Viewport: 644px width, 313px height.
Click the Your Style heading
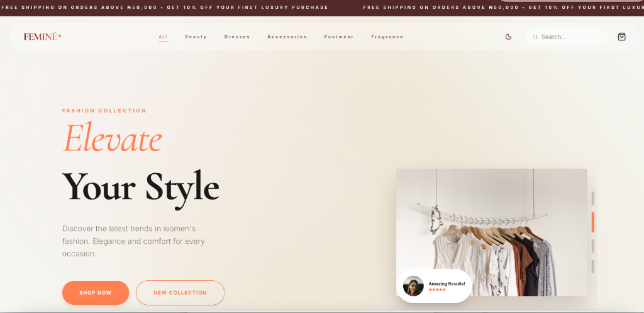[x=141, y=188]
